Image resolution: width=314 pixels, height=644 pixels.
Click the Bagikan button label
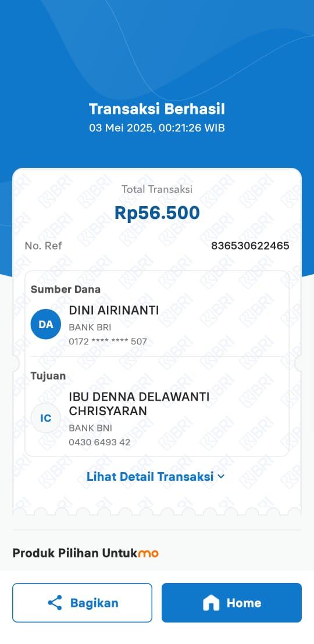(x=94, y=603)
